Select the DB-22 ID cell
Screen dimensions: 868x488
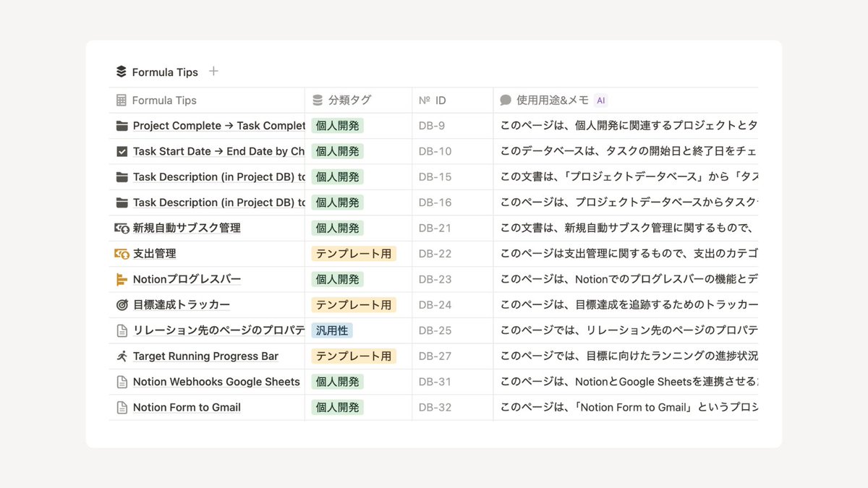tap(453, 254)
